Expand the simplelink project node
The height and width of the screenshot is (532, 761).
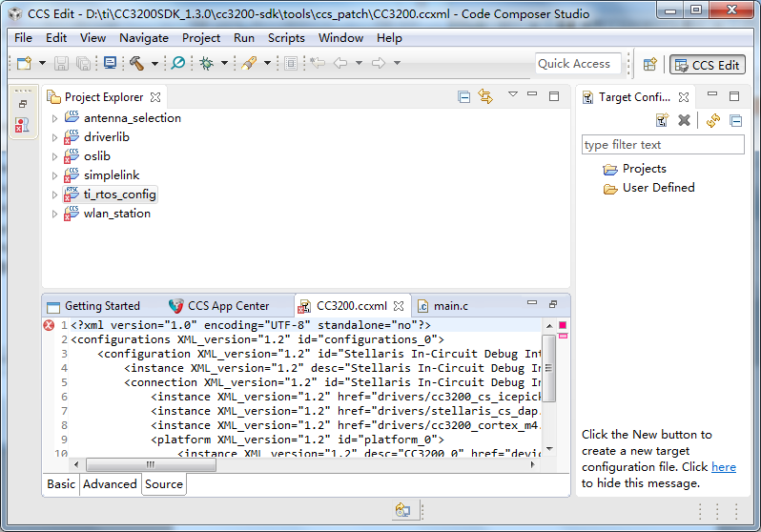[x=55, y=175]
